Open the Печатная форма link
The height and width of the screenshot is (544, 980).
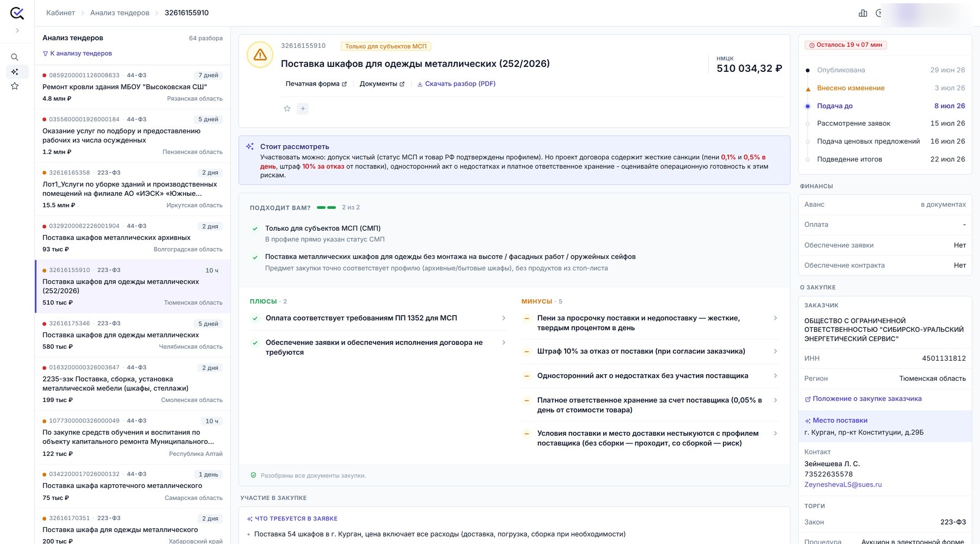[316, 84]
